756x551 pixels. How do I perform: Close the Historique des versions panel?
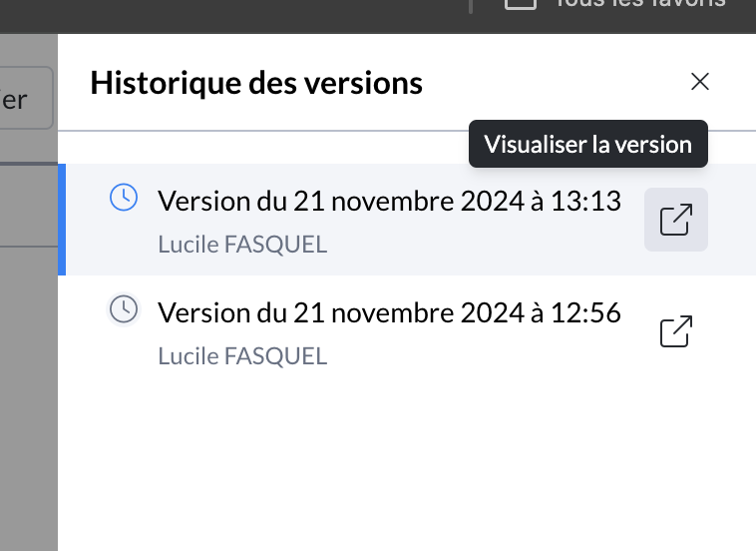[700, 82]
